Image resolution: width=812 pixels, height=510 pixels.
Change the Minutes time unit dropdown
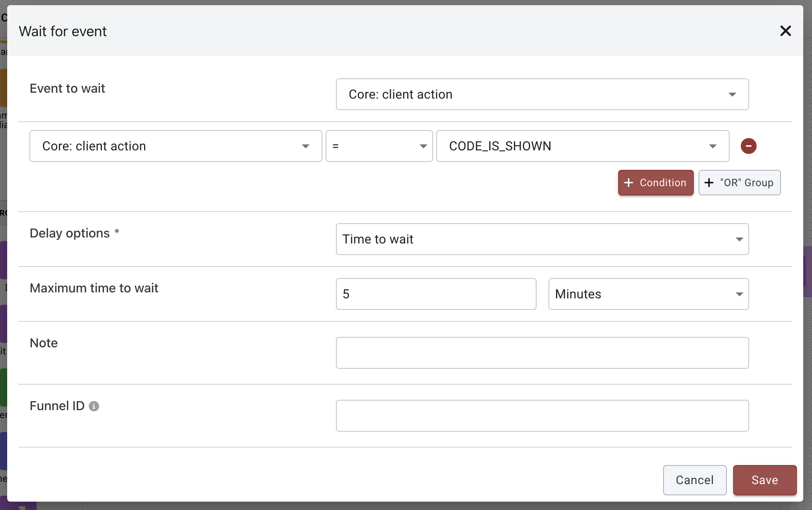coord(648,294)
